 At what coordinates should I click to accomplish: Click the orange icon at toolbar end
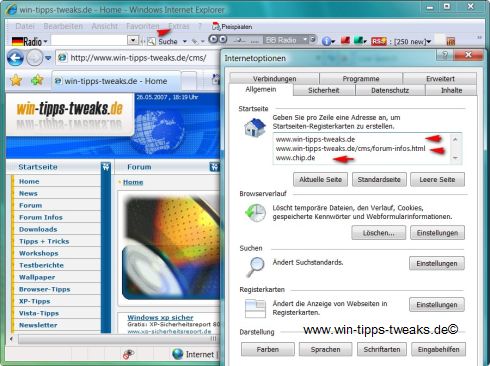[x=450, y=41]
